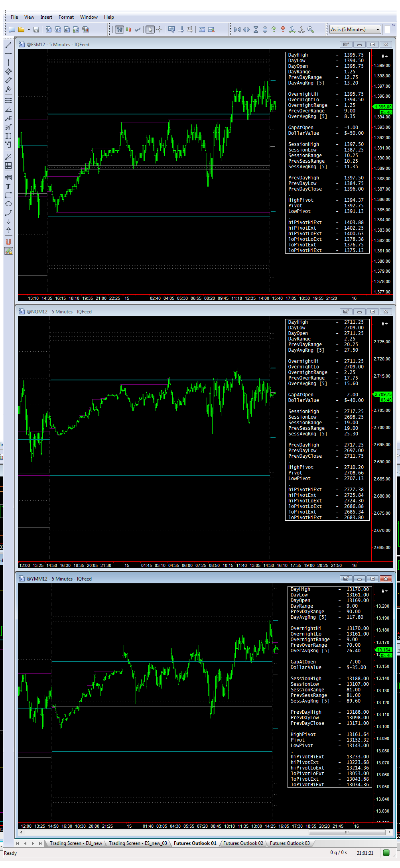The height and width of the screenshot is (868, 400).
Task: Click the green 1.395,00 price marker
Action: [x=383, y=107]
